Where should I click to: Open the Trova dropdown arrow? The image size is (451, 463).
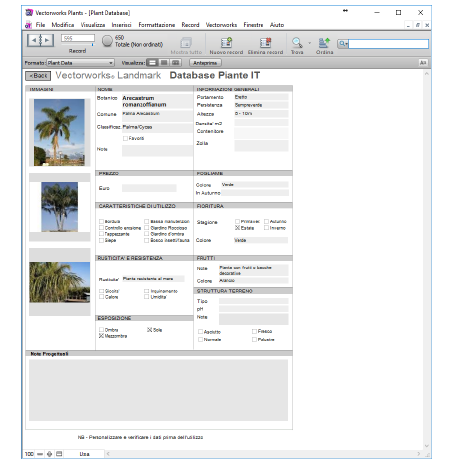309,43
